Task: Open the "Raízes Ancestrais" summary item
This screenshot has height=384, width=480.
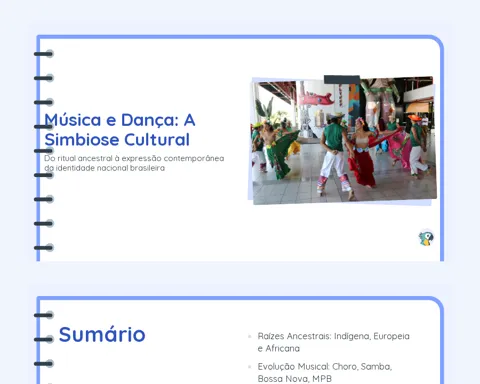Action: (334, 342)
